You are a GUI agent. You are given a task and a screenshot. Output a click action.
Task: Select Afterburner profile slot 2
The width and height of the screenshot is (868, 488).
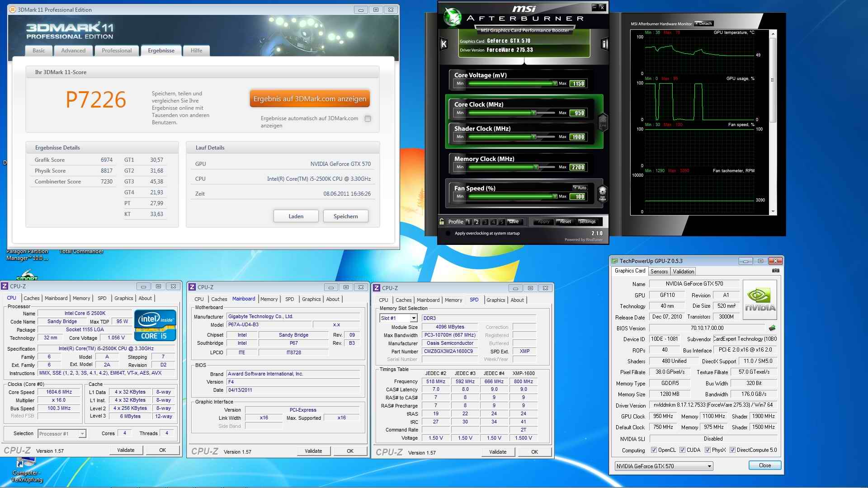476,222
